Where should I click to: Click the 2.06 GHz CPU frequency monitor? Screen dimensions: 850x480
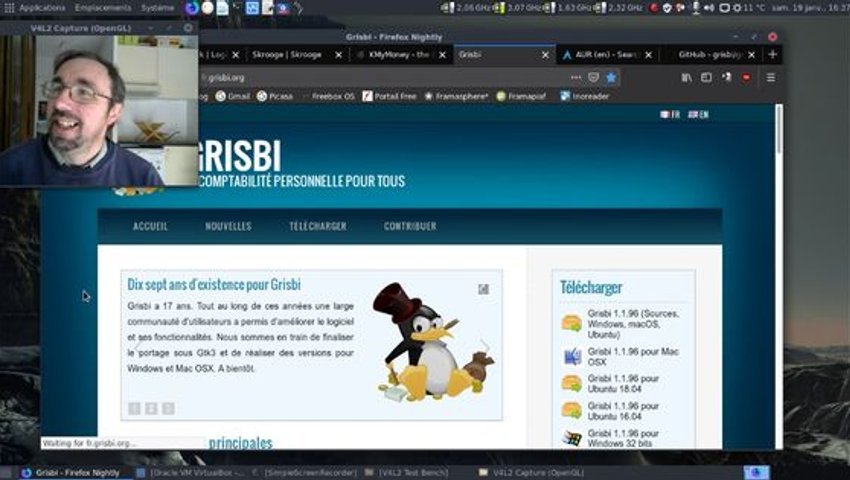[x=467, y=8]
